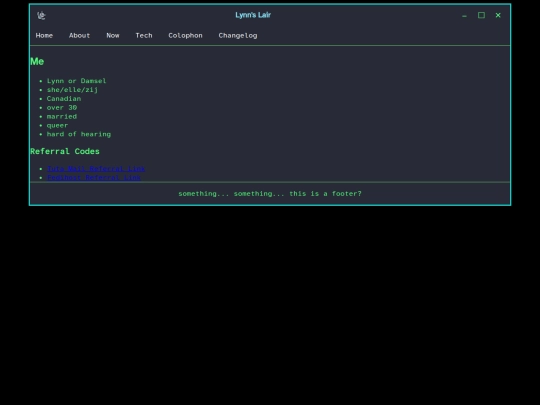
Task: Close the Lynn's Lair window
Action: (498, 15)
